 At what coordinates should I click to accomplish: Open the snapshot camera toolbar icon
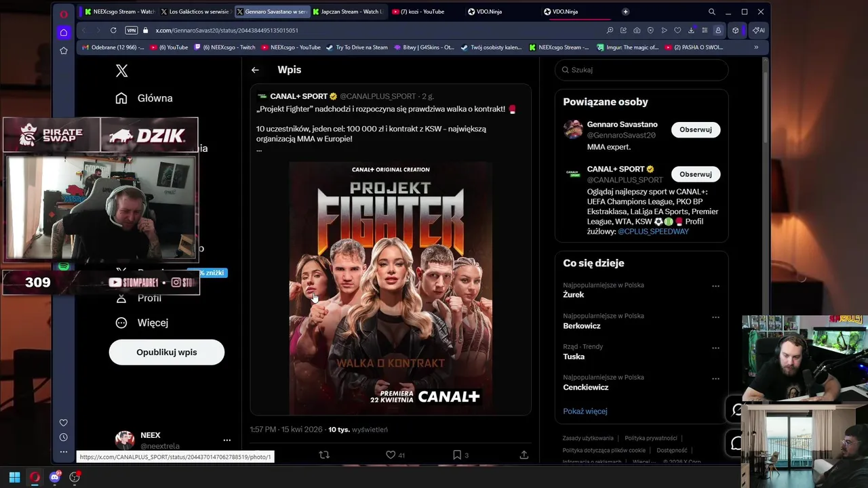pos(637,30)
